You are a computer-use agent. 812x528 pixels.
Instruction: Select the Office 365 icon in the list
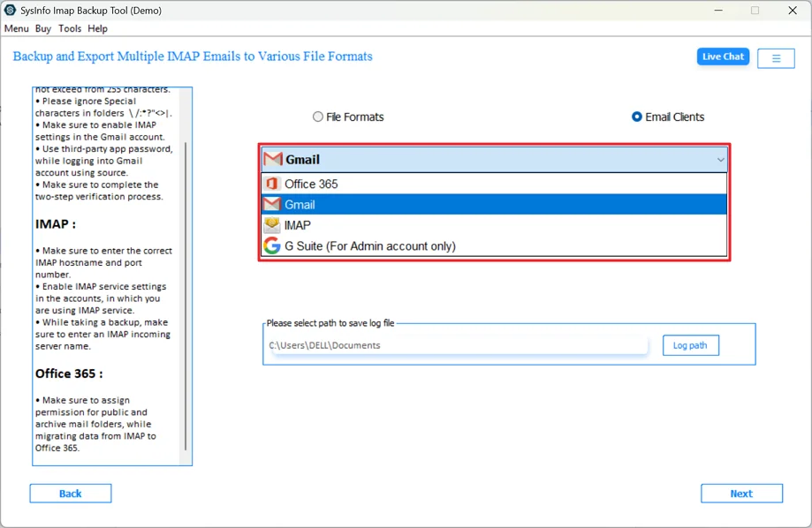point(273,184)
